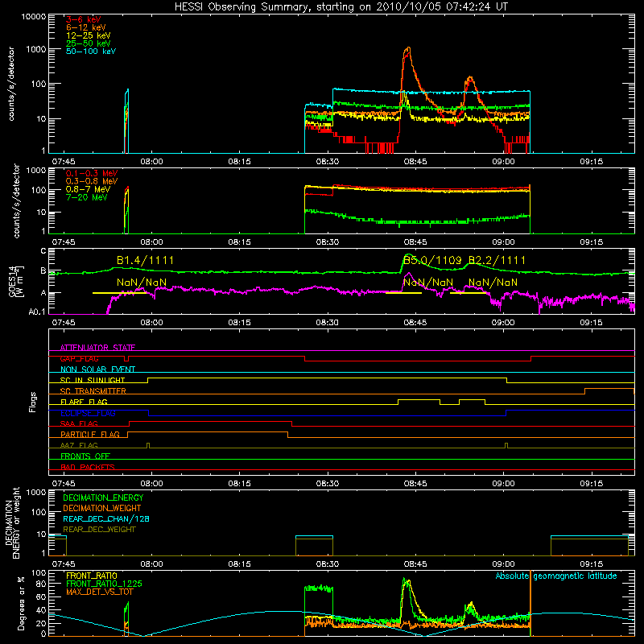Click the first raised FLARE_FLAG segment near 08:45
The height and width of the screenshot is (644, 644).
coord(419,399)
